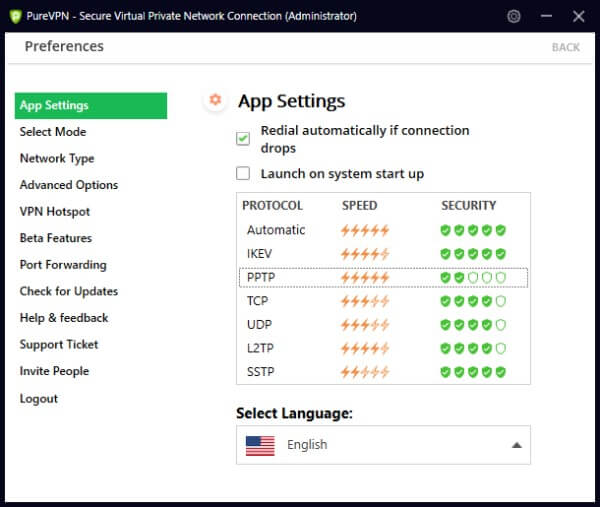Click TCP row speed lightning rating

365,301
